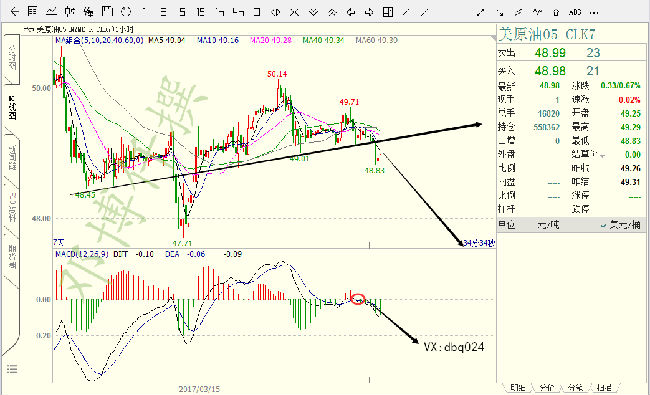650x395 pixels.
Task: Click the 50.14 high price marker
Action: [x=277, y=74]
